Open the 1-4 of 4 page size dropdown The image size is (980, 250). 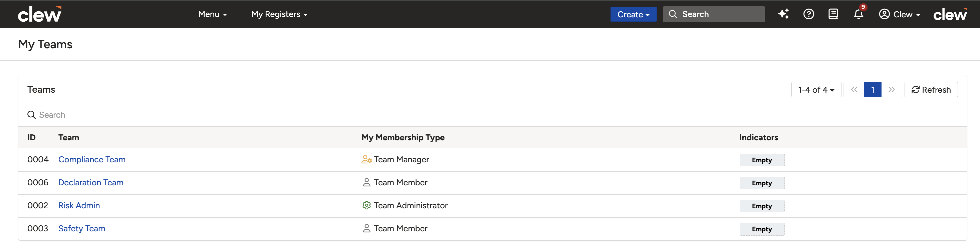click(816, 90)
